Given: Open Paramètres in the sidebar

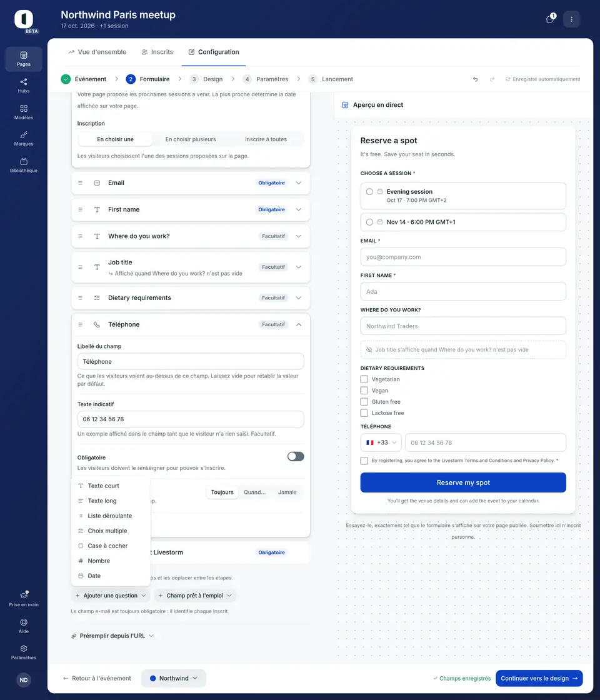Looking at the screenshot, I should (24, 652).
